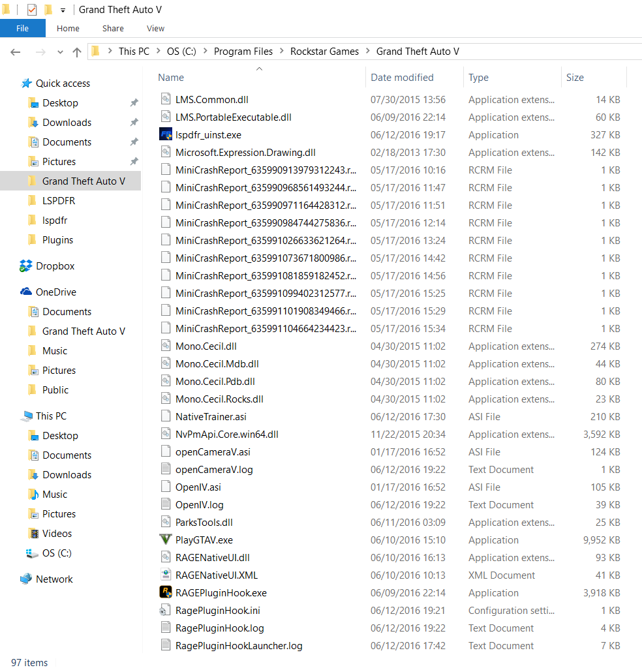Go back with the Back arrow

point(16,52)
